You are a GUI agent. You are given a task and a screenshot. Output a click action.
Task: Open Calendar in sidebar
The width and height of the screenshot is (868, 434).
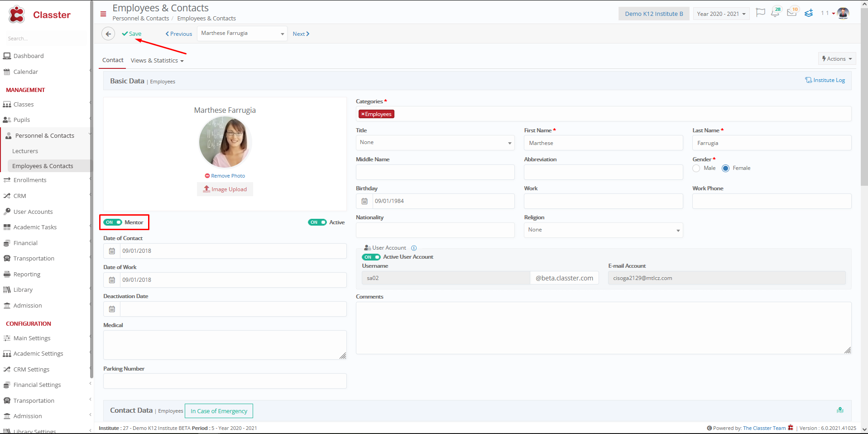pyautogui.click(x=26, y=72)
